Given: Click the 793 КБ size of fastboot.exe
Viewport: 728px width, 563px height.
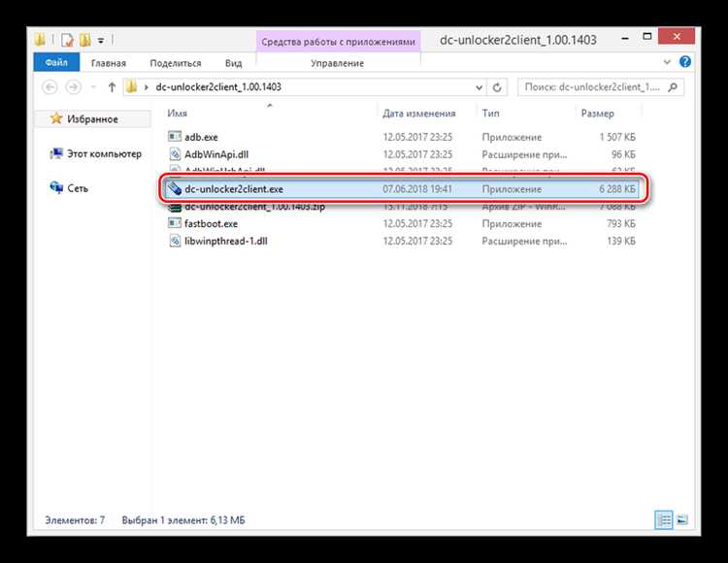Looking at the screenshot, I should [x=621, y=223].
